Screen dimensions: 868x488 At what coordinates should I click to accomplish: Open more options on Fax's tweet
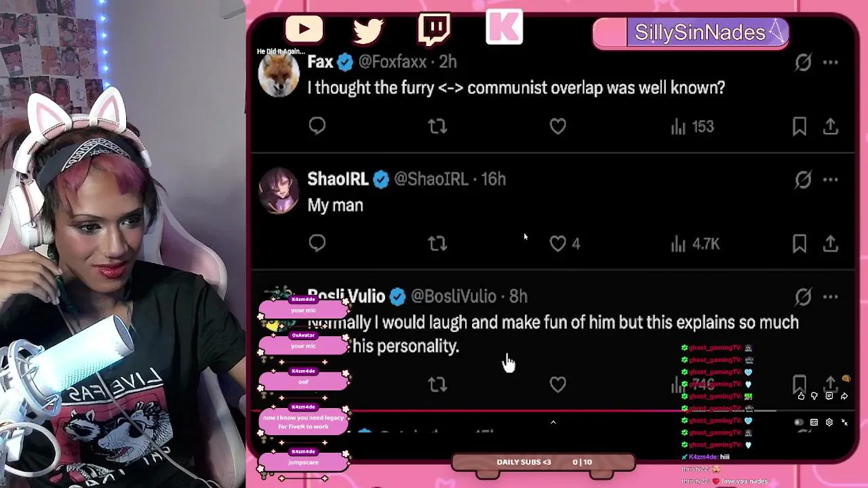(x=831, y=62)
